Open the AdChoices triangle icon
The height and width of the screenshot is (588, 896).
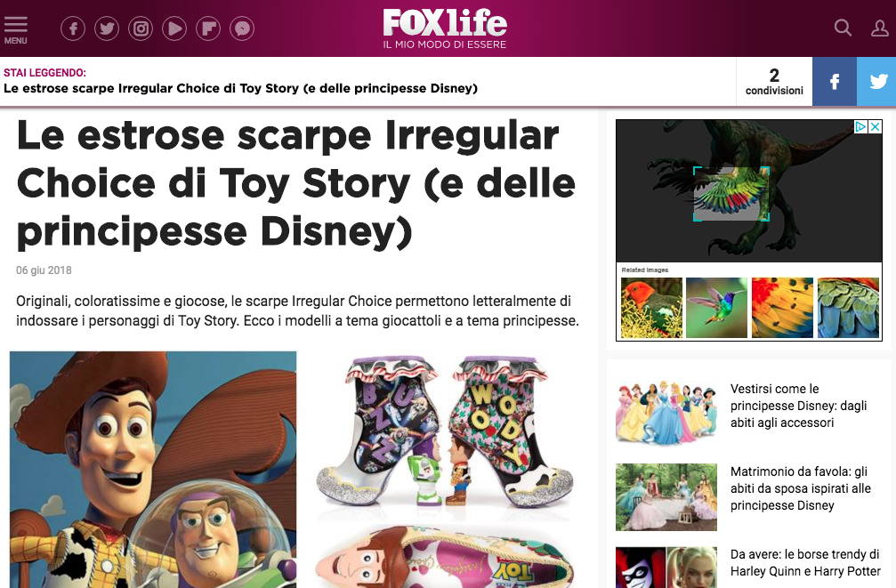[860, 127]
